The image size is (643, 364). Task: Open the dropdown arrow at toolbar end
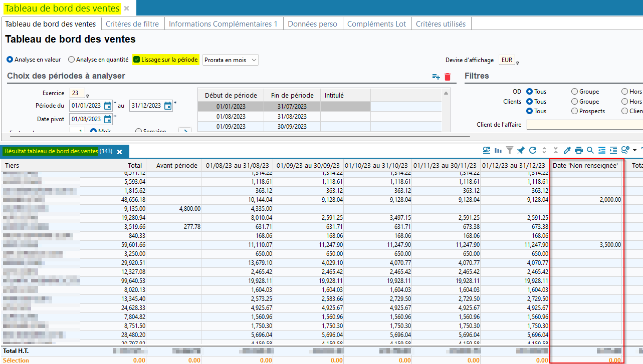click(x=634, y=150)
